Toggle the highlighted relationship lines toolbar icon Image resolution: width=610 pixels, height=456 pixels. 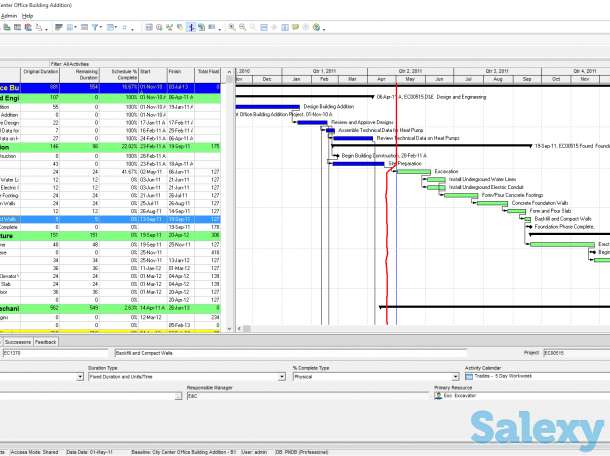(x=191, y=27)
